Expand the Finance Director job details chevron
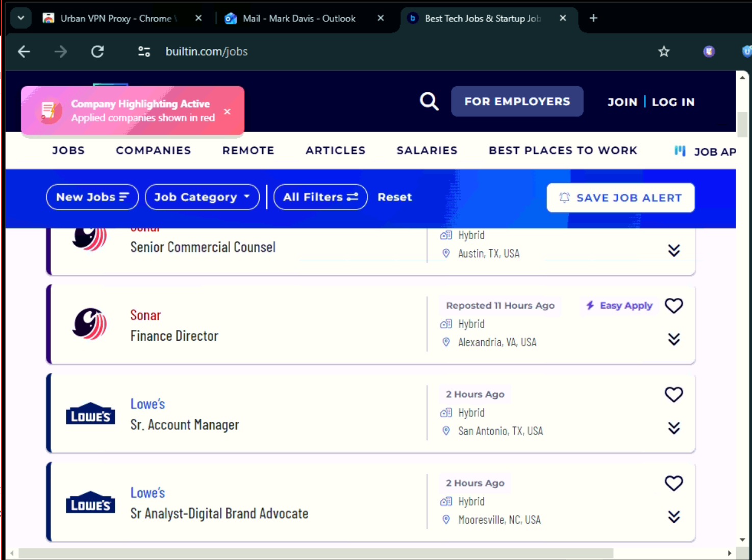Screen dimensions: 752x560 point(673,339)
